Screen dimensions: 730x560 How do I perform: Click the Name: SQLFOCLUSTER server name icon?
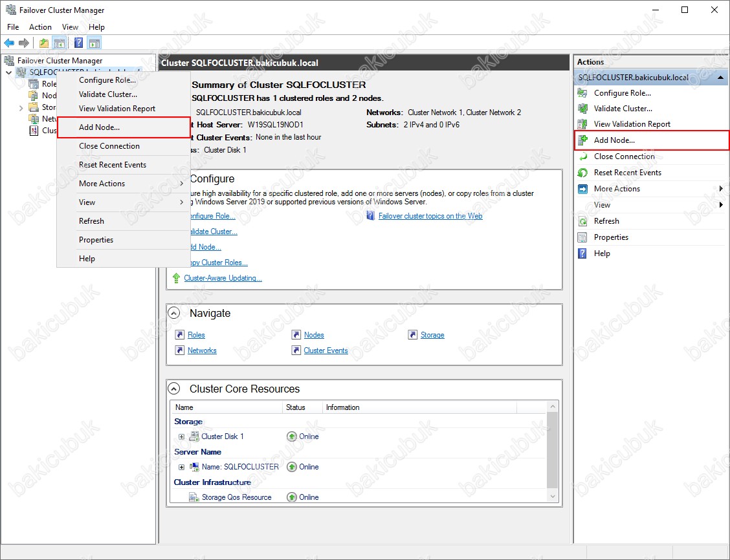194,466
